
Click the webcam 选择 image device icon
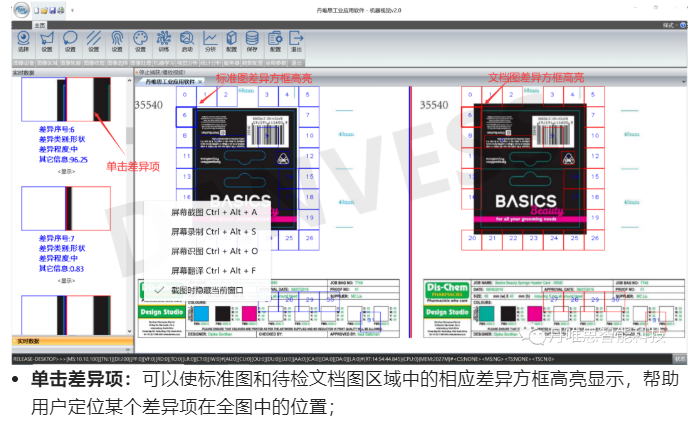(23, 42)
